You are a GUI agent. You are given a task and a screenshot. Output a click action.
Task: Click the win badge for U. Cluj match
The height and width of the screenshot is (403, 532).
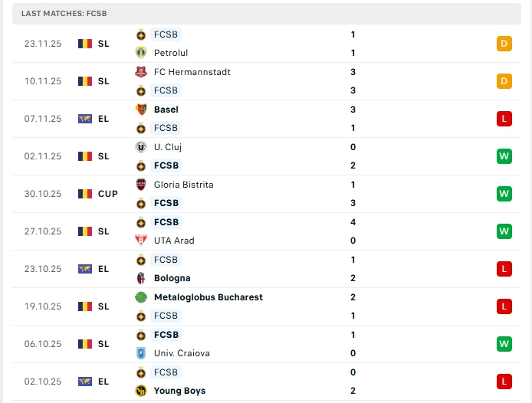click(x=504, y=156)
